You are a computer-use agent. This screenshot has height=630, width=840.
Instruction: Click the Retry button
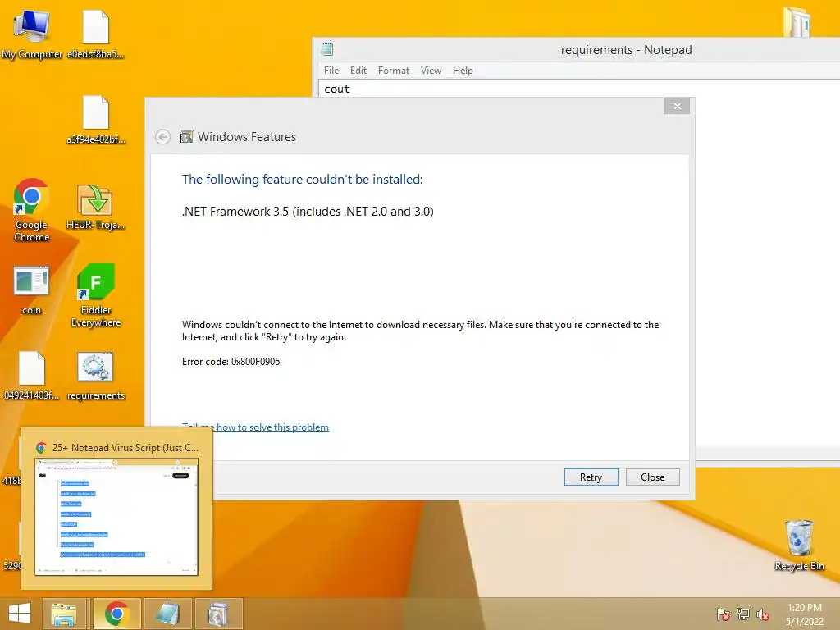(591, 477)
